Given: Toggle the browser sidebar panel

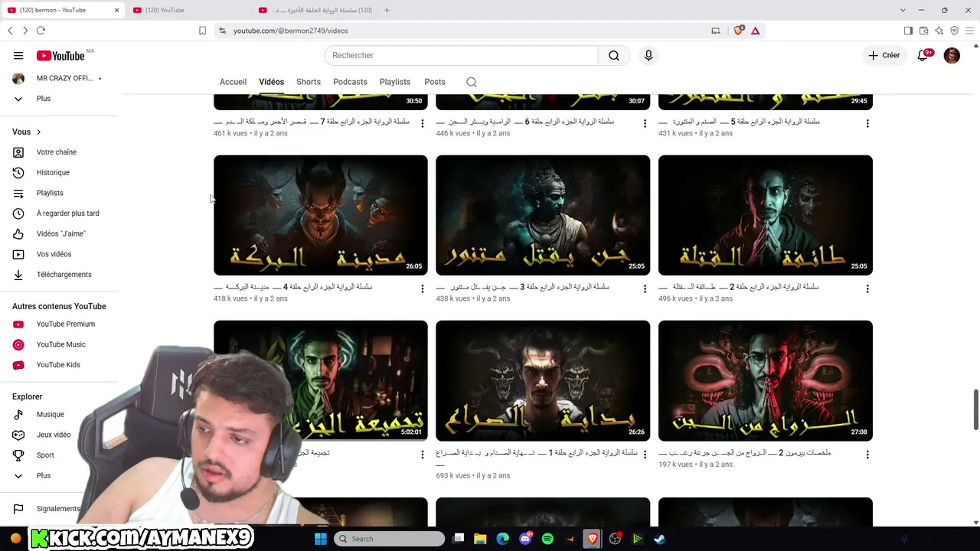Looking at the screenshot, I should coord(908,31).
